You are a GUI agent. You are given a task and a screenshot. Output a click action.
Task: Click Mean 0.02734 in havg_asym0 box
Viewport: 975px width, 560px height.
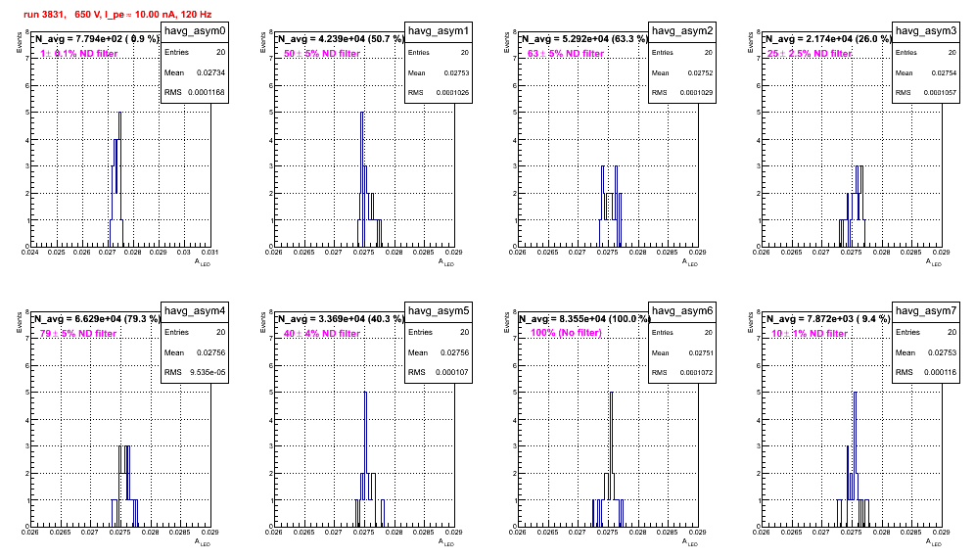195,72
